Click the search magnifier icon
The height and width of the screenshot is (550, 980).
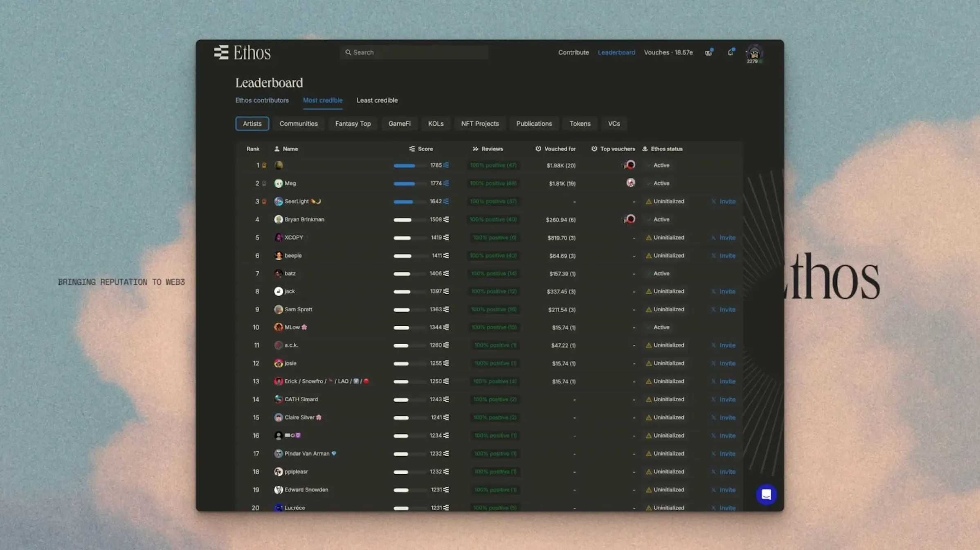click(x=348, y=52)
